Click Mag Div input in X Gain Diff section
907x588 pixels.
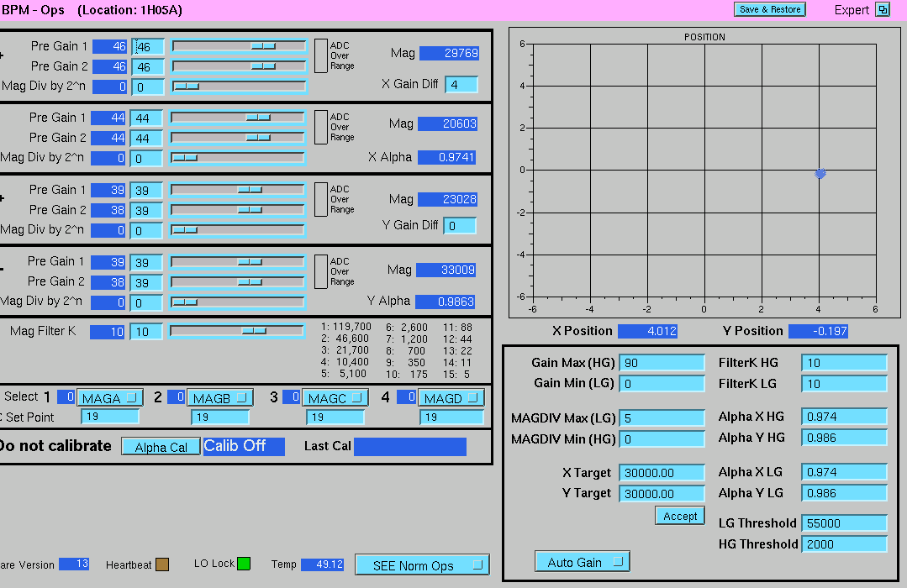[147, 87]
